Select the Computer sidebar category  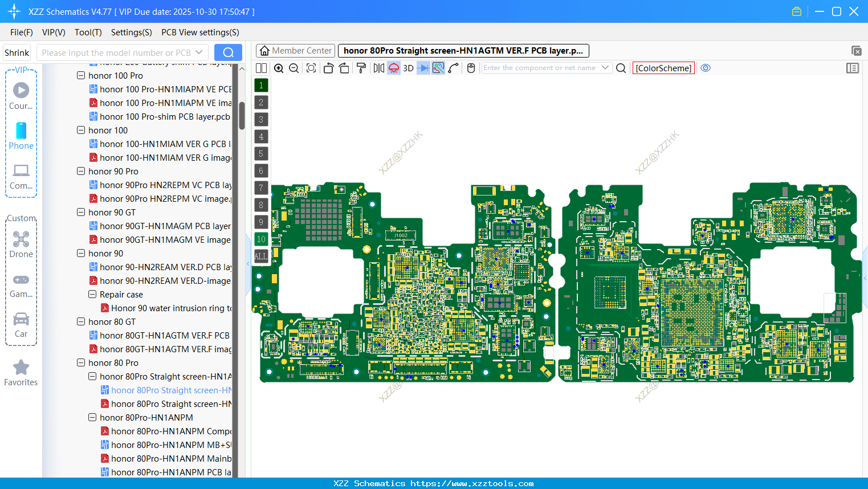tap(21, 176)
